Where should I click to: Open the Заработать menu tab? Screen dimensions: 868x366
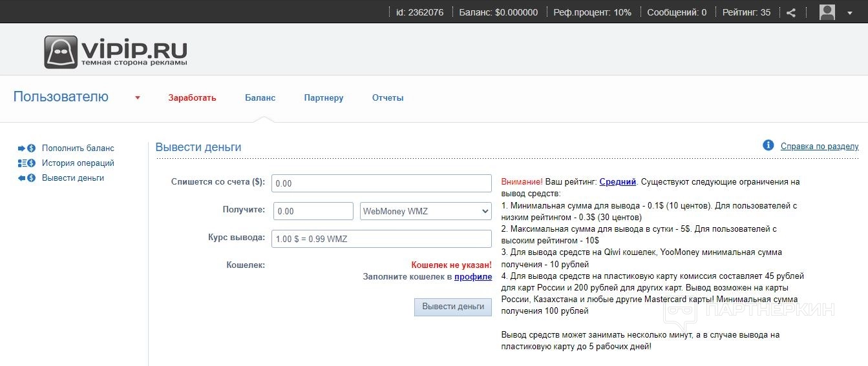point(192,98)
